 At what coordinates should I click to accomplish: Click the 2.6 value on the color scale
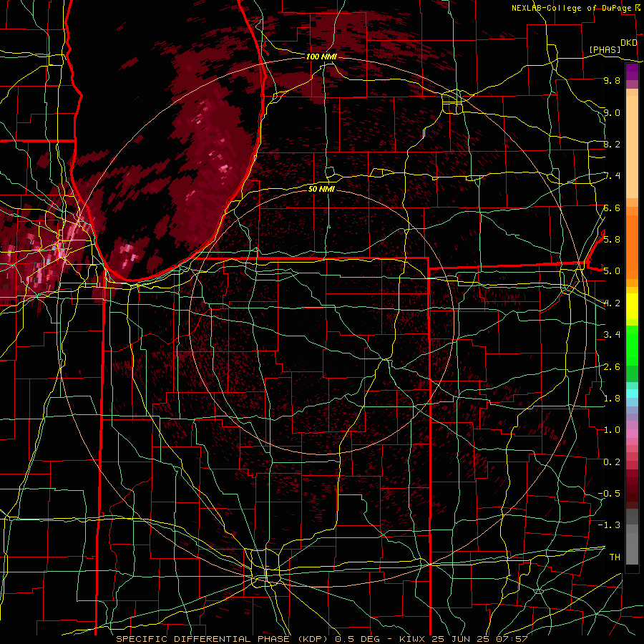coord(612,367)
